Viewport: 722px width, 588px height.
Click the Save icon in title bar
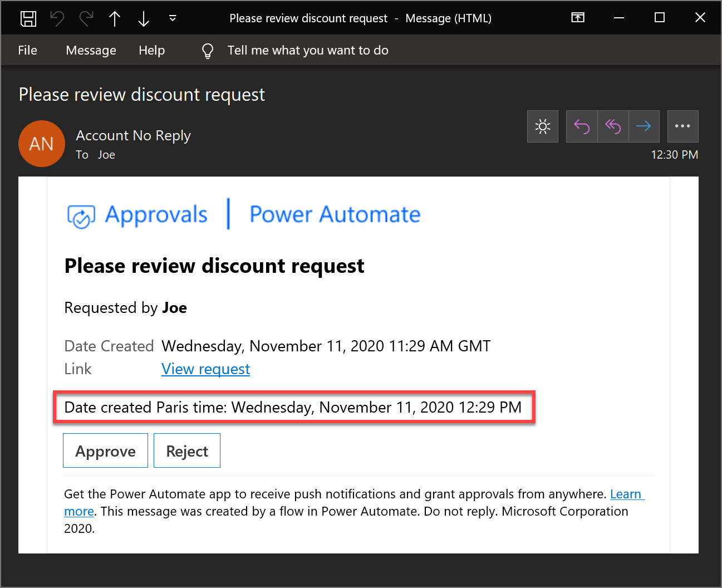pos(28,18)
